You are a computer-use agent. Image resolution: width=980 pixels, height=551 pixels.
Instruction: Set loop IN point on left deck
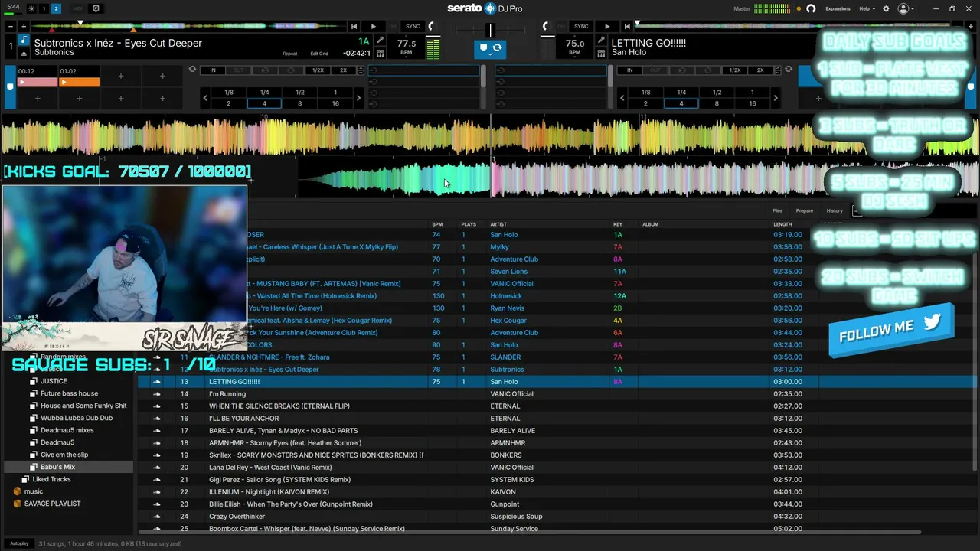coord(213,70)
